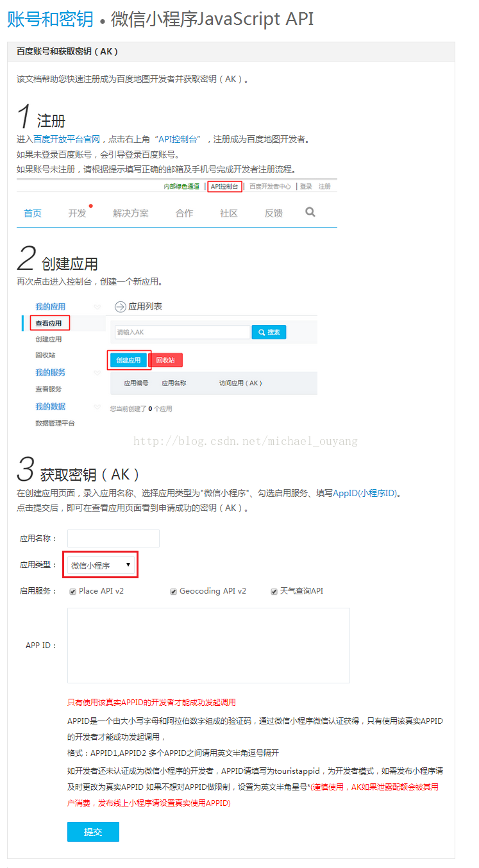Viewport: 479px width, 868px height.
Task: Open the 账号和密钥 title link
Action: coord(51,19)
